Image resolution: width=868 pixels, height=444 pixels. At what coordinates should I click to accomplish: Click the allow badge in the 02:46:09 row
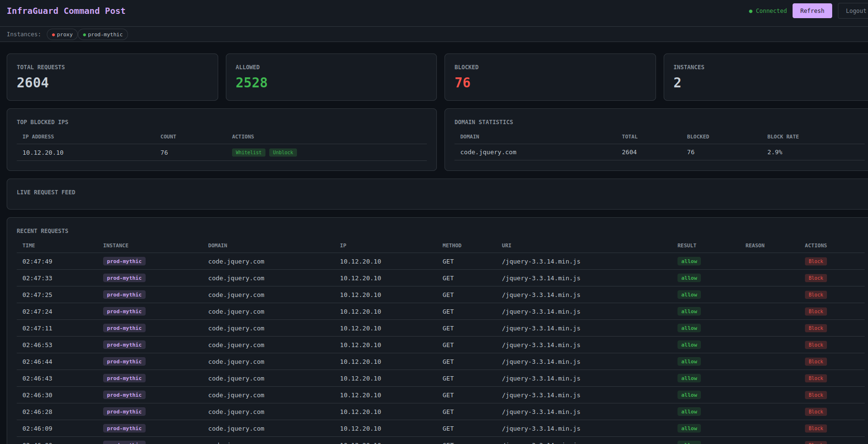[689, 429]
